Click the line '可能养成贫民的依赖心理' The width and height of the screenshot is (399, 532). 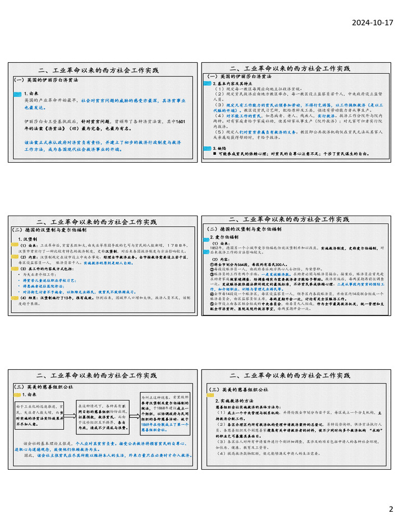point(291,154)
